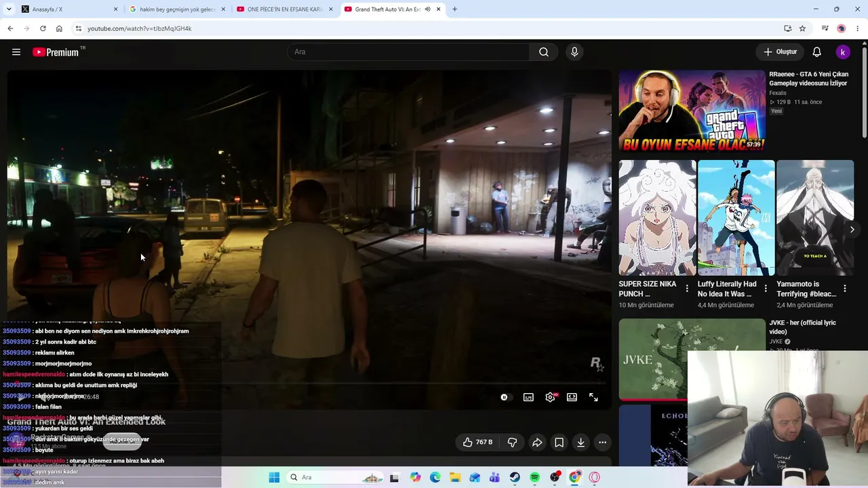Screen dimensions: 868x488
Task: Focus the YouTube search field Ara
Action: click(408, 52)
